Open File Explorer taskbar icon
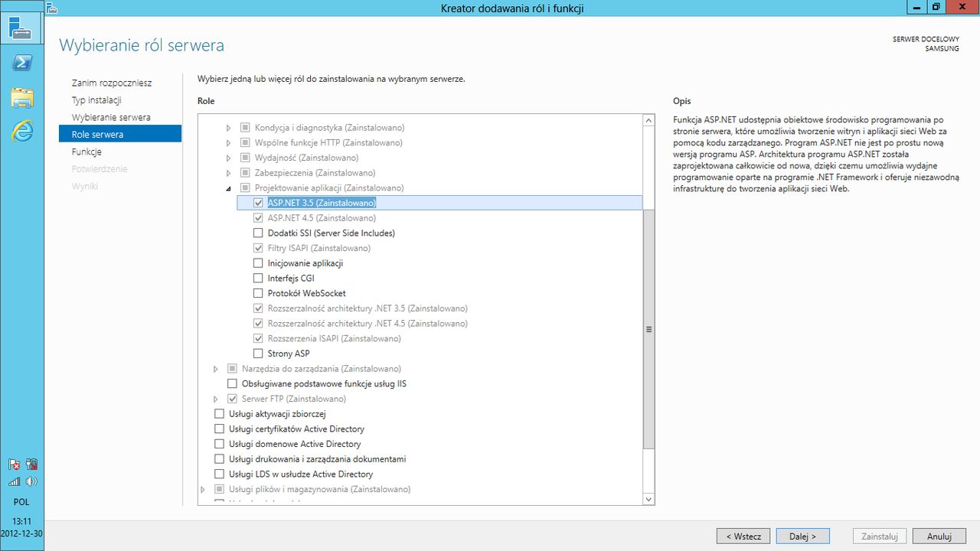This screenshot has width=980, height=551. pos(21,97)
